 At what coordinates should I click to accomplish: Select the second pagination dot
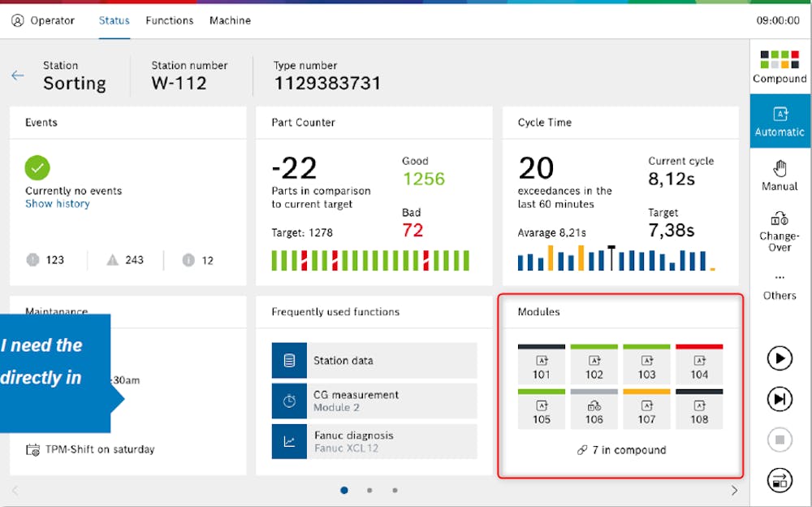(369, 490)
